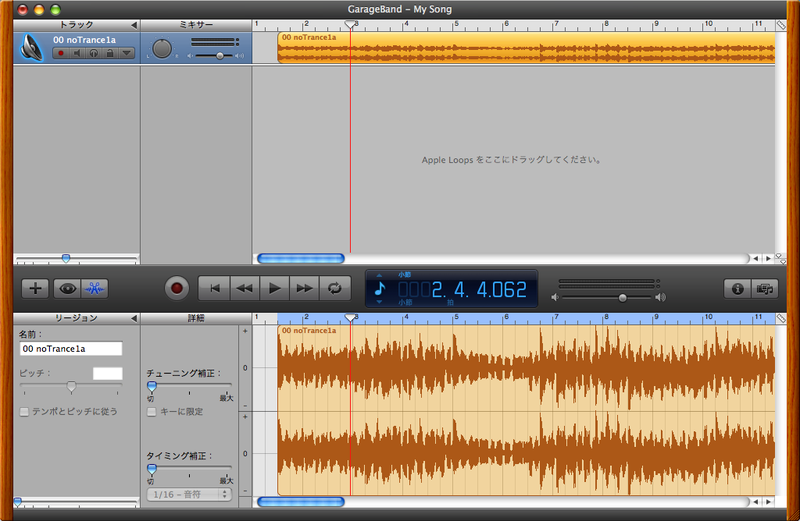Click the playhead marker in the editor ruler
This screenshot has height=521, width=800.
pos(350,318)
